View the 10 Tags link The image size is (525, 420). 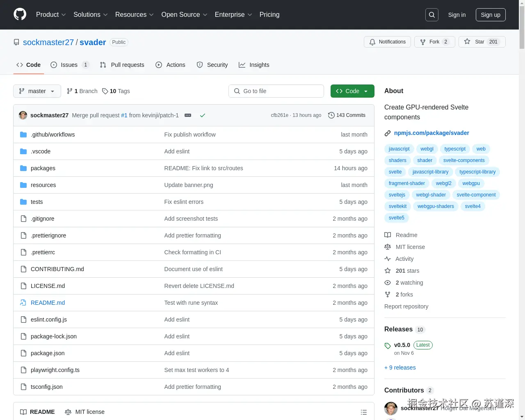pyautogui.click(x=116, y=91)
